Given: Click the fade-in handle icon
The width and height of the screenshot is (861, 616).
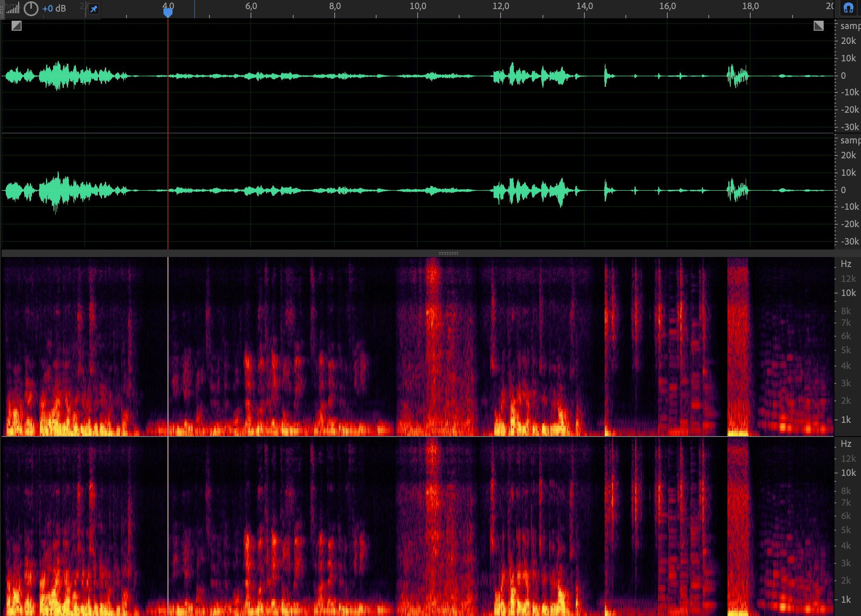Looking at the screenshot, I should pyautogui.click(x=17, y=26).
